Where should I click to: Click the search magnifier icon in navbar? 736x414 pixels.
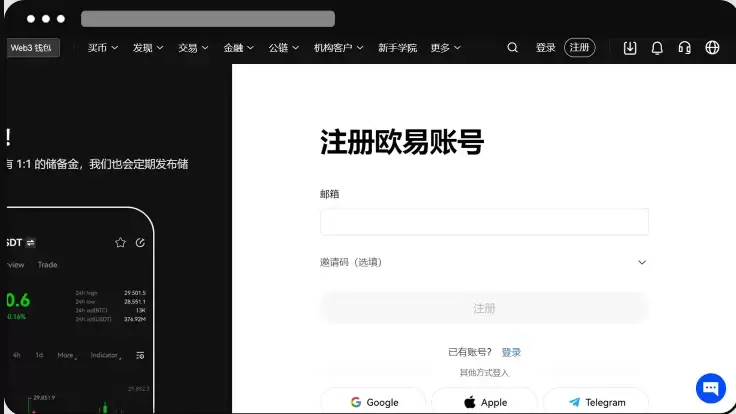pyautogui.click(x=513, y=47)
